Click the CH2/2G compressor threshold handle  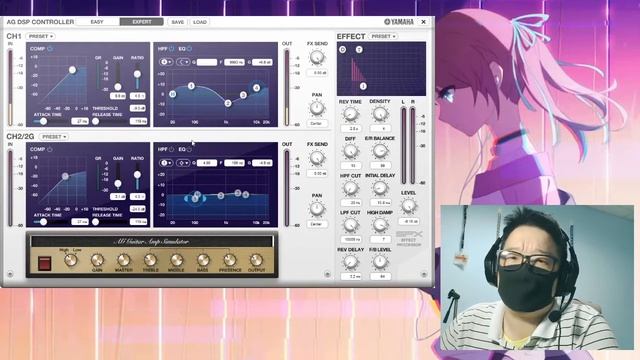(65, 176)
